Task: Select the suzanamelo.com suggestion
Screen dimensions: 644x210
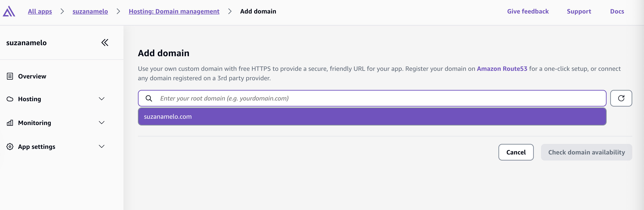Action: click(x=168, y=116)
